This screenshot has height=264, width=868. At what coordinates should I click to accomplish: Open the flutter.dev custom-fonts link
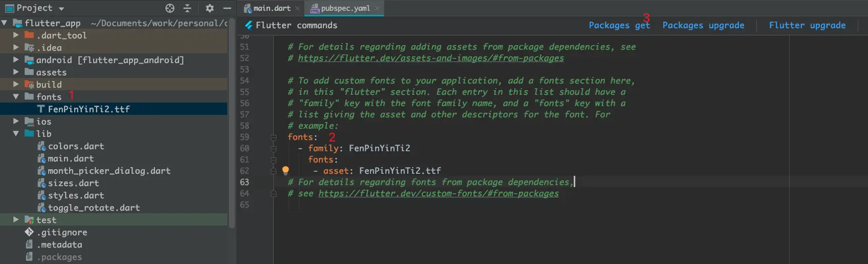(439, 193)
